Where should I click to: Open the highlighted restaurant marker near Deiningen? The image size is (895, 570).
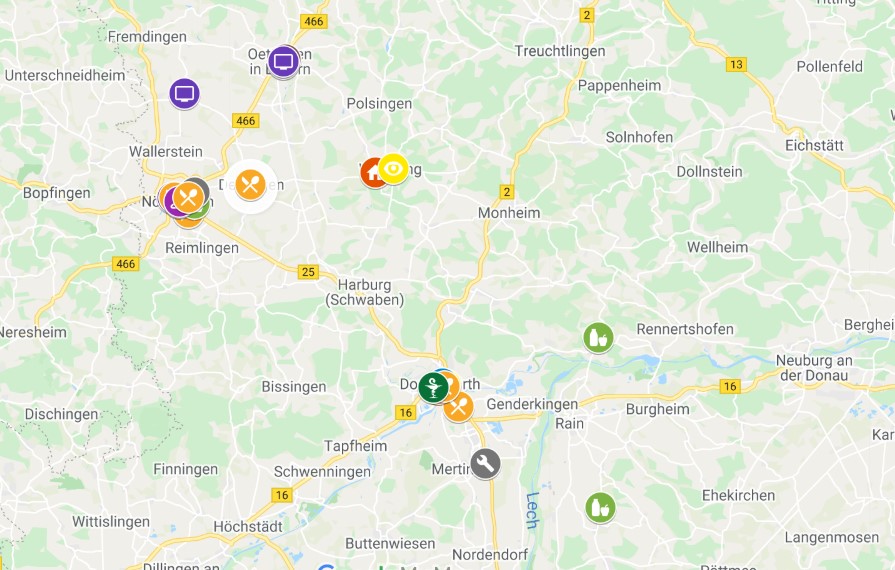coord(250,185)
